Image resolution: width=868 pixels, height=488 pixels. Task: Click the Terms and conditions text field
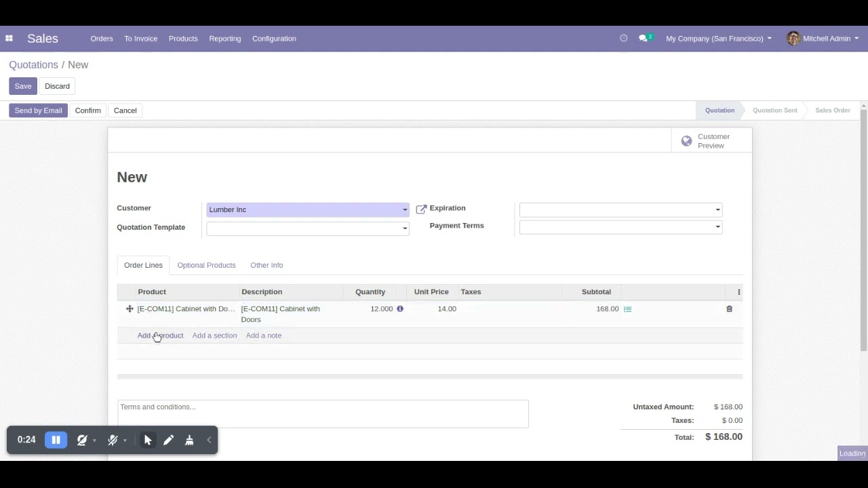click(323, 413)
